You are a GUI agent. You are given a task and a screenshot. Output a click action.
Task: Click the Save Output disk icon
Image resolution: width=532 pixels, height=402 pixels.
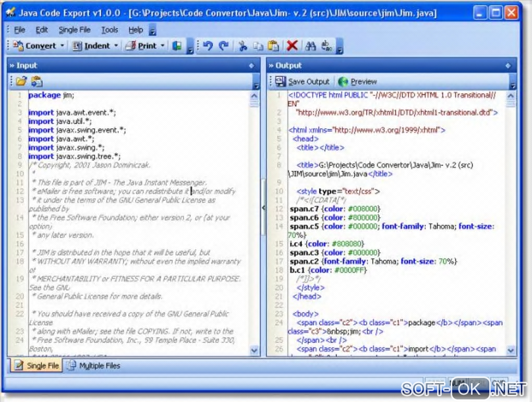[280, 81]
